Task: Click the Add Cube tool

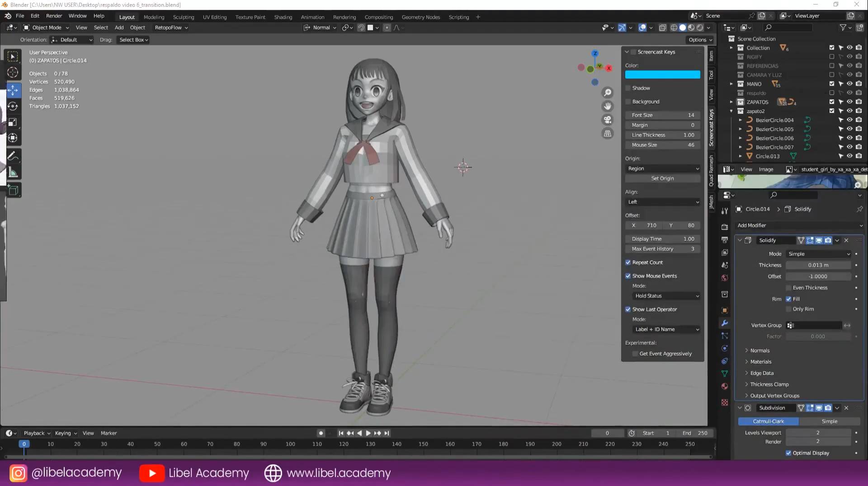Action: pos(13,190)
